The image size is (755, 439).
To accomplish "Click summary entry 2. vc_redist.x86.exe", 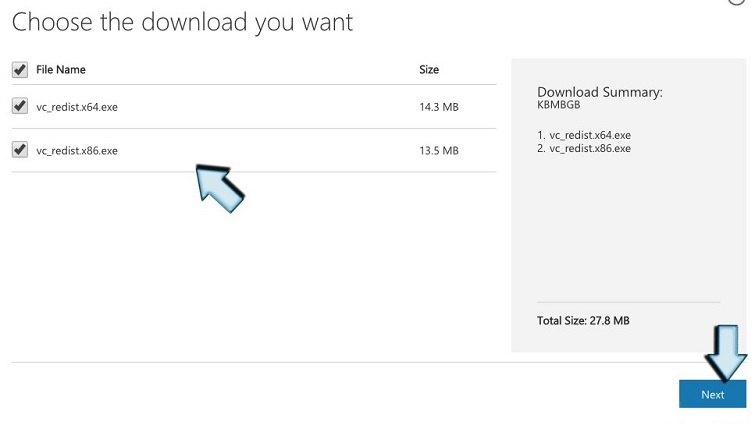I will click(584, 148).
